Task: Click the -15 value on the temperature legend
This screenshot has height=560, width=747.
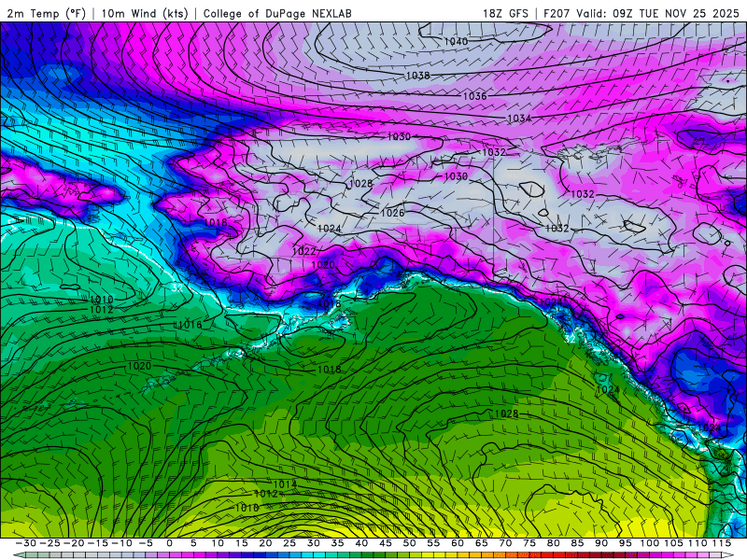Action: (x=98, y=543)
